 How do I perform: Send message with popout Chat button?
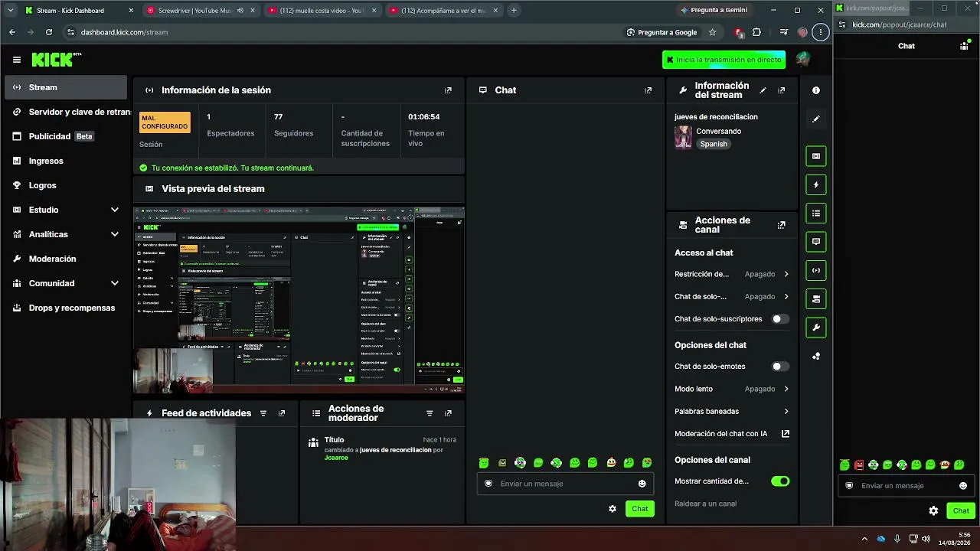(x=961, y=510)
